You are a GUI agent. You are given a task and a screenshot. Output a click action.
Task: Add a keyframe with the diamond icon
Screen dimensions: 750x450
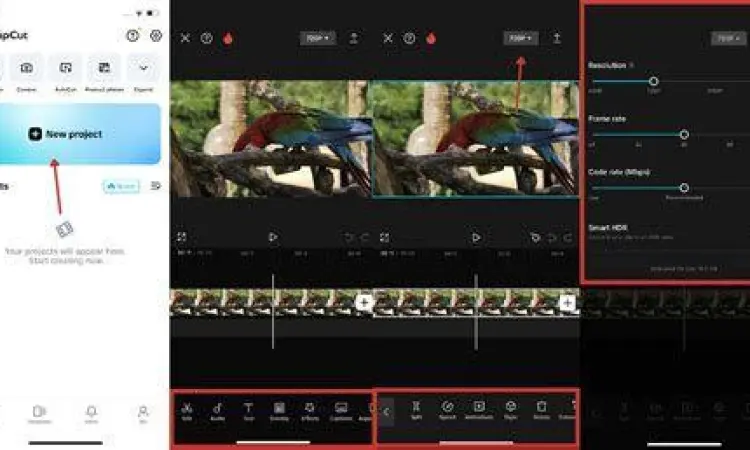click(x=536, y=238)
